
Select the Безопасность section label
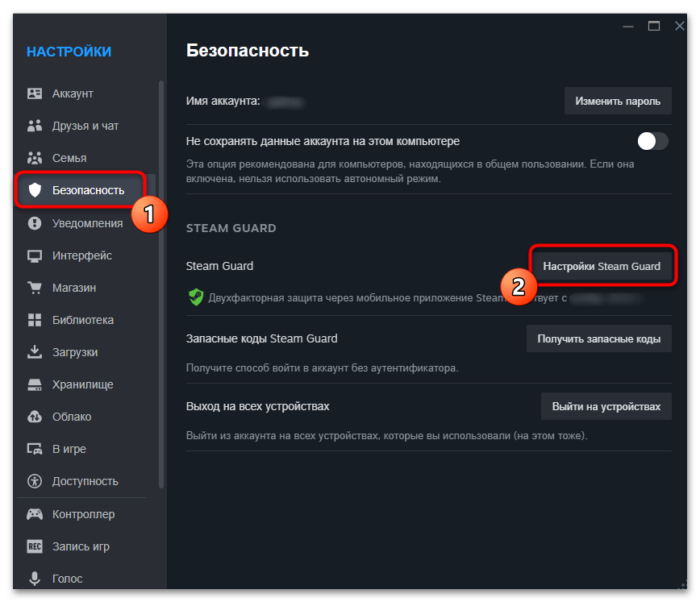point(88,190)
